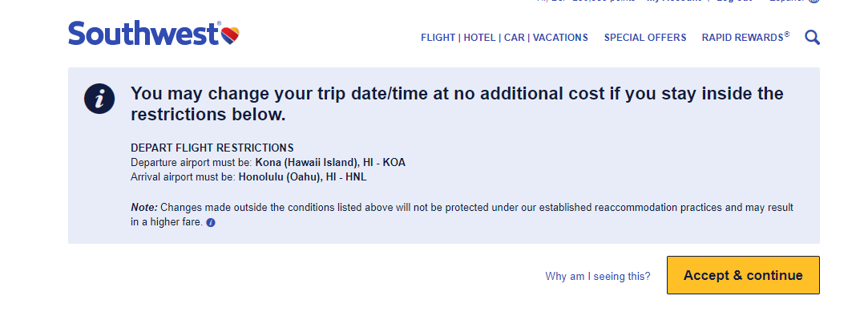Image resolution: width=868 pixels, height=312 pixels.
Task: Click the large dark info circle icon
Action: [x=99, y=99]
